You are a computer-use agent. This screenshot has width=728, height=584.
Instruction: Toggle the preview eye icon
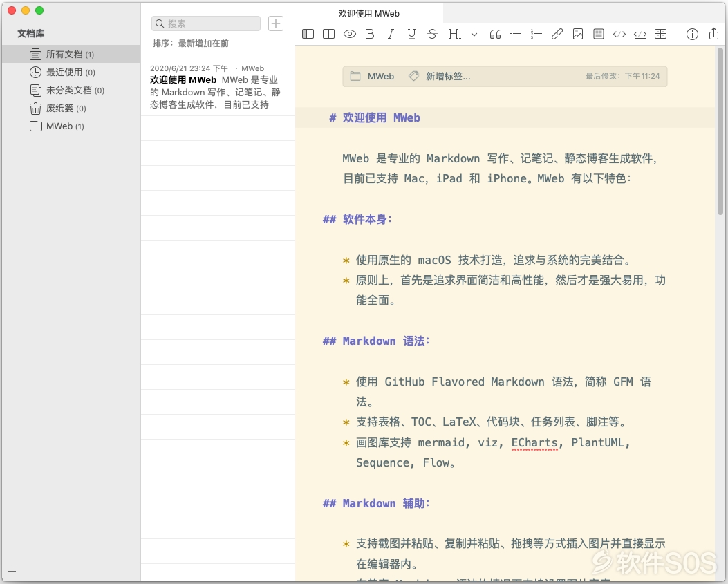click(x=350, y=34)
